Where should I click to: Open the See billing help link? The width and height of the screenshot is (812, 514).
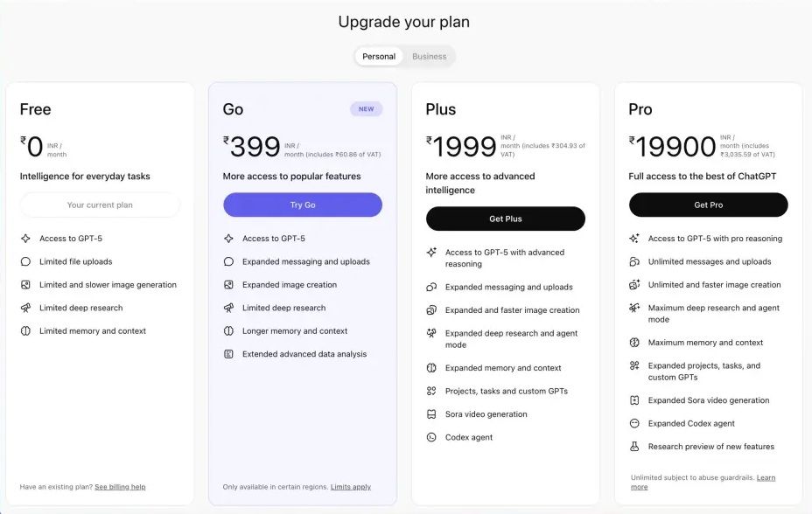120,487
